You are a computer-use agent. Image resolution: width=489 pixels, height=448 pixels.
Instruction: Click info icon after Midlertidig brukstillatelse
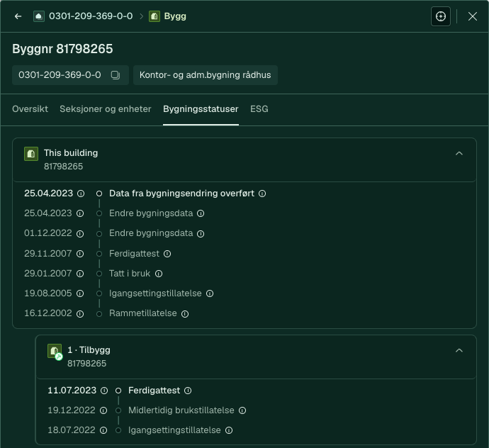click(242, 410)
